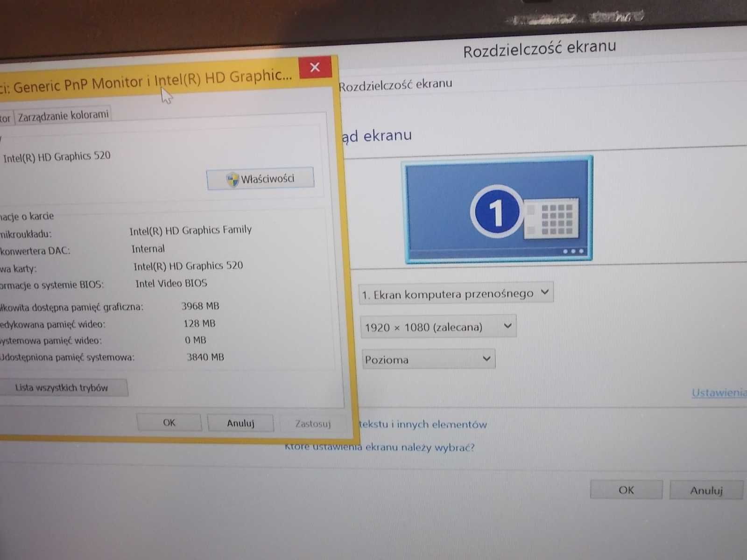Click the adapter string value Intel(R) HD Graphics 520
Viewport: 747px width, 560px height.
pos(188,266)
